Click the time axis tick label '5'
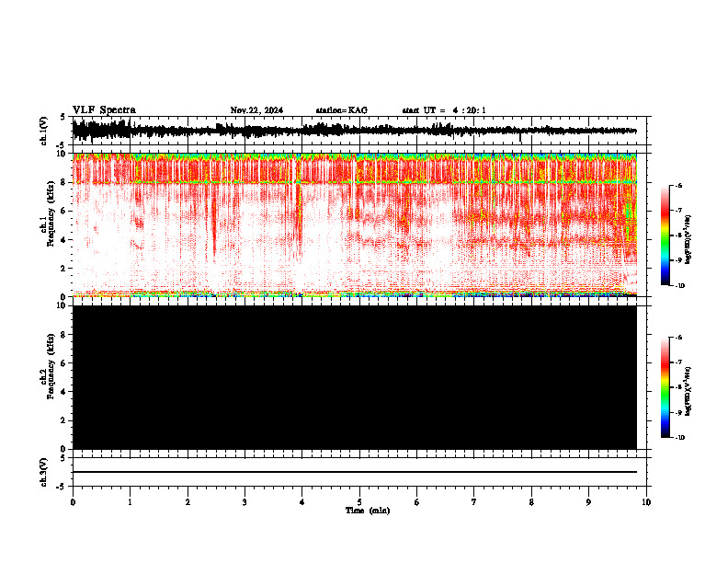 [359, 502]
